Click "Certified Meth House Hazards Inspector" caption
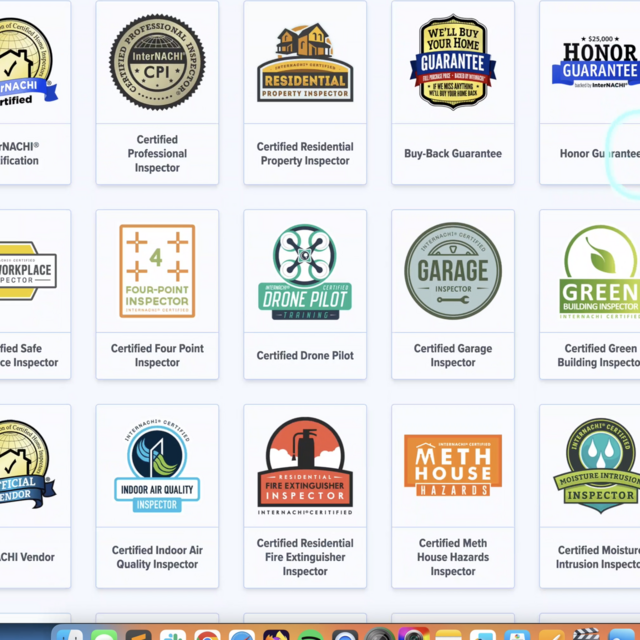640x640 pixels. 453,557
